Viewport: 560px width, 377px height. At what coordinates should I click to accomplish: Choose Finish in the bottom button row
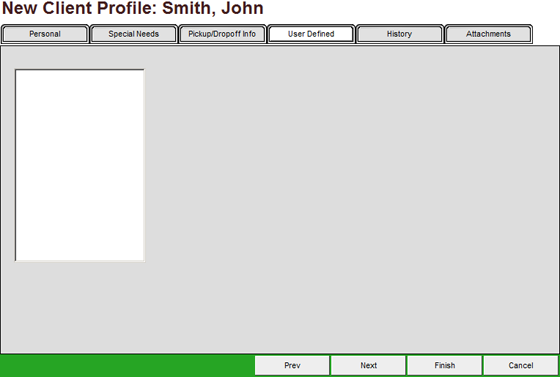445,366
